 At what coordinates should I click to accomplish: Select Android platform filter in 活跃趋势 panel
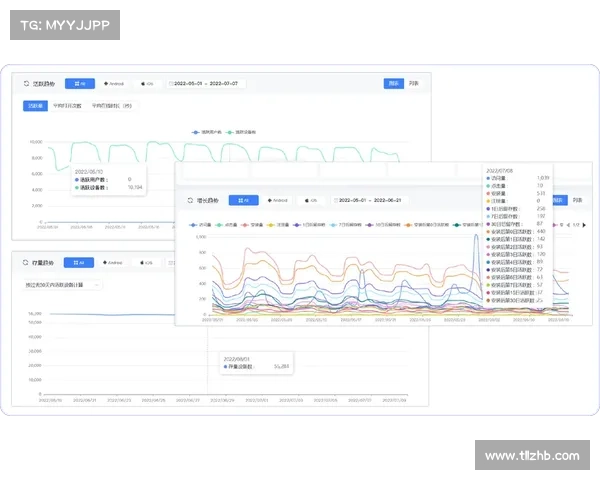click(117, 85)
